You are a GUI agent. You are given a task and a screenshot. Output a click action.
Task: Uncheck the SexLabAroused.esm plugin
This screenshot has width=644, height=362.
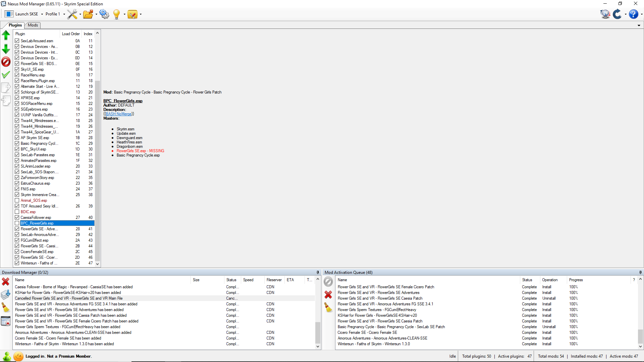click(17, 41)
